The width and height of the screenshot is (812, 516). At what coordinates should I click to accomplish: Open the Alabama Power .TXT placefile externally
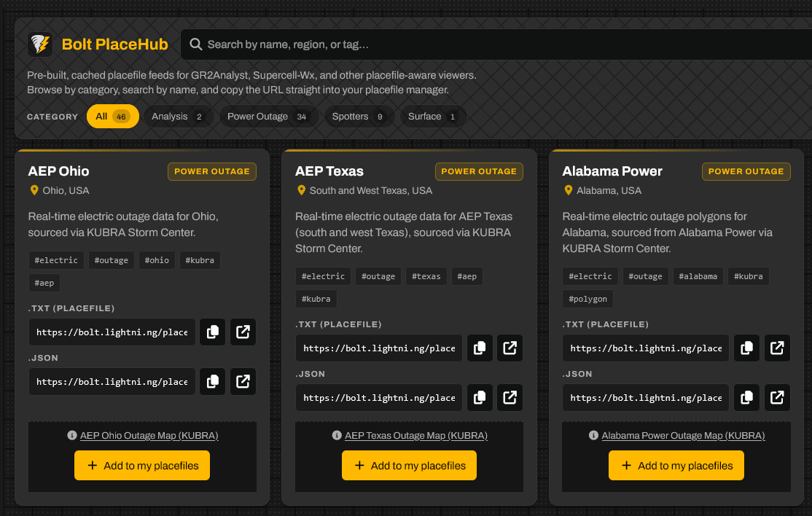(x=777, y=348)
